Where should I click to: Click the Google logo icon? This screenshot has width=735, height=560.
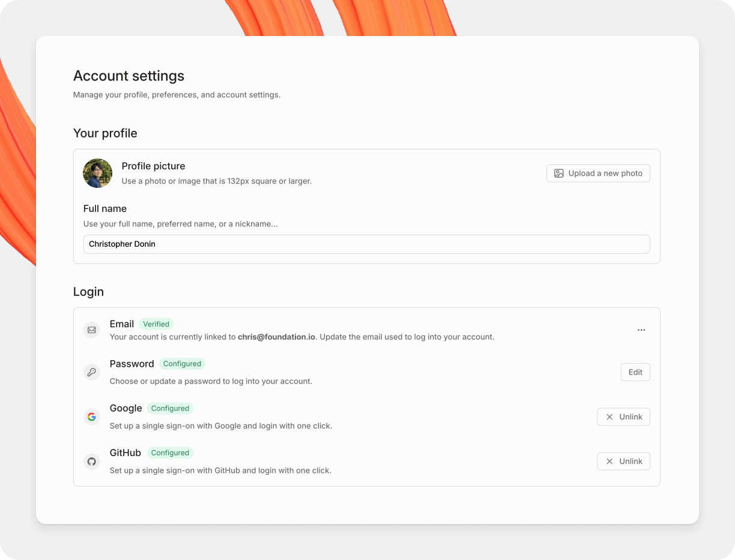tap(91, 417)
